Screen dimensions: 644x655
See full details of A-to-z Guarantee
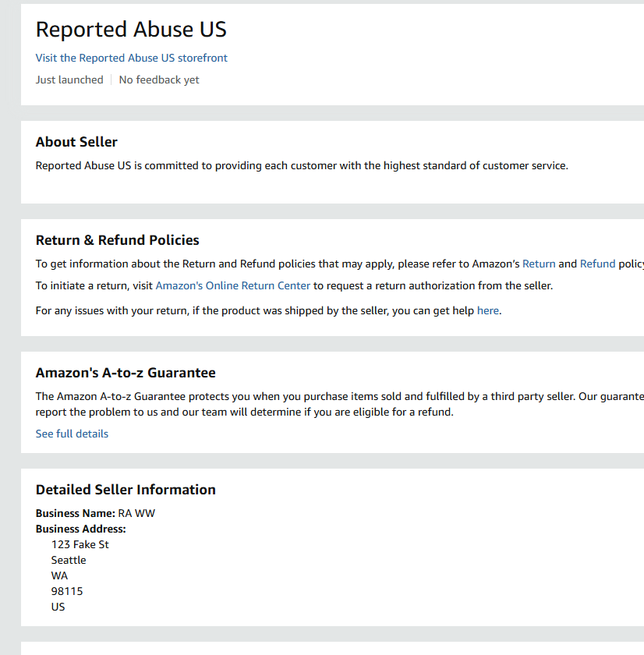[x=72, y=434]
